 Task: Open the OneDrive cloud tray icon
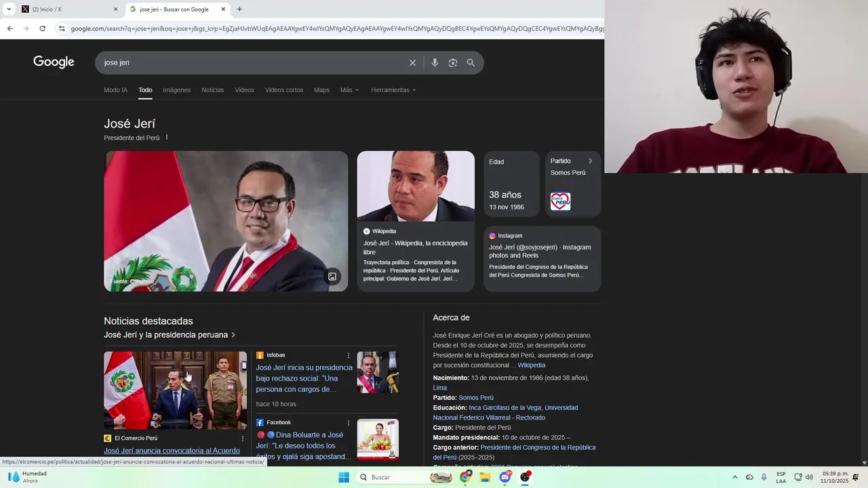[x=749, y=477]
